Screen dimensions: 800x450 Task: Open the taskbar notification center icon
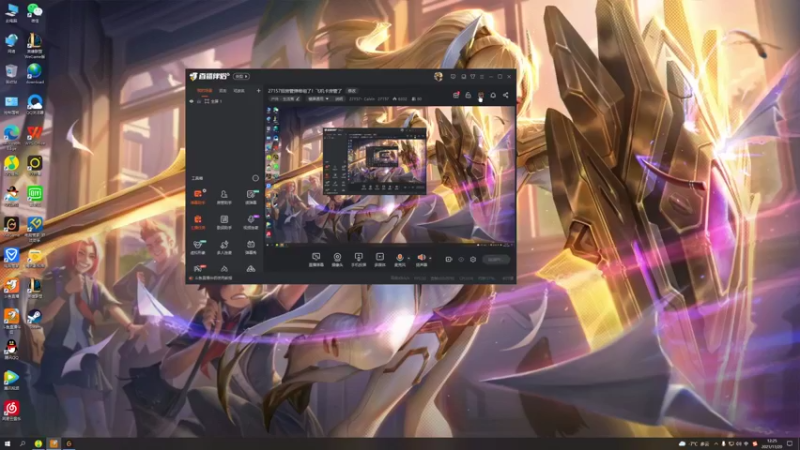790,443
